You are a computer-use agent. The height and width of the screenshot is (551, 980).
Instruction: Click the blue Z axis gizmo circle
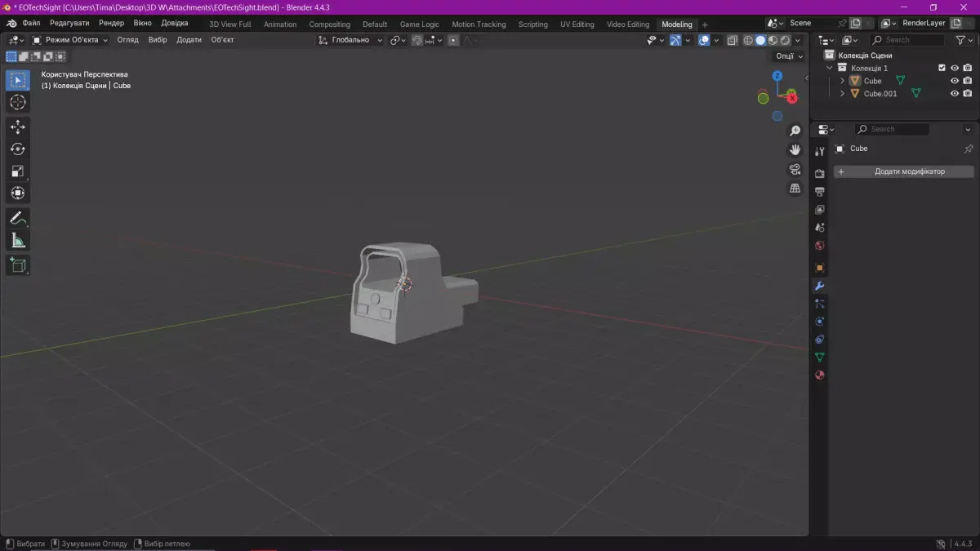point(777,75)
